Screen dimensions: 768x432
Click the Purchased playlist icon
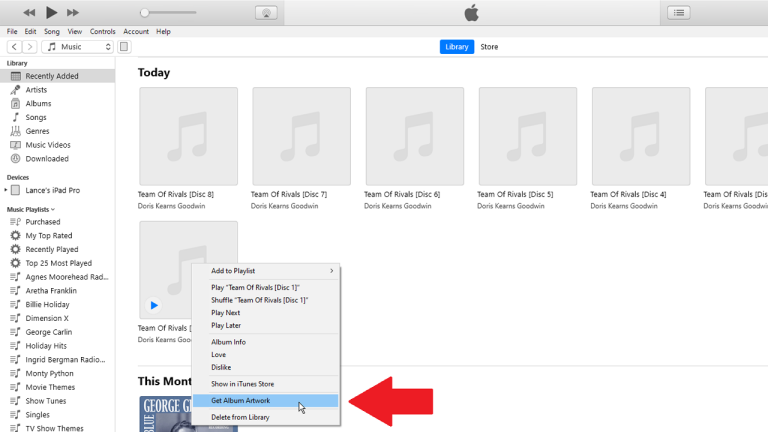point(16,222)
